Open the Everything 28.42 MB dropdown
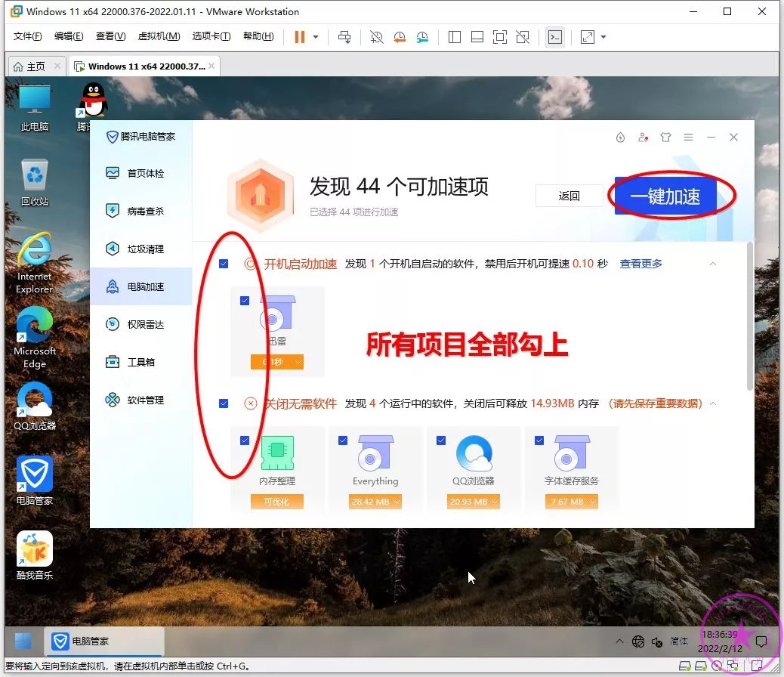This screenshot has width=784, height=677. click(375, 502)
